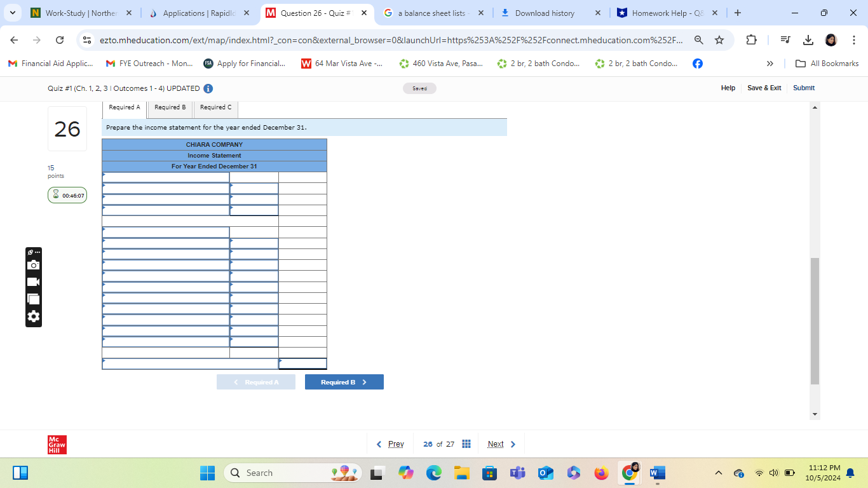
Task: Open the first income statement label dropdown
Action: 166,177
